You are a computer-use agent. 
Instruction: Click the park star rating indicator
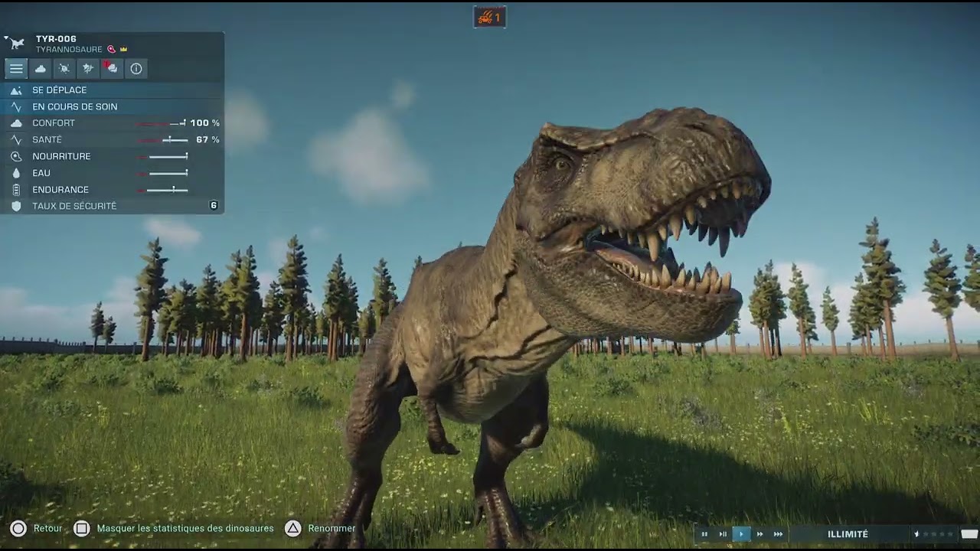[934, 534]
